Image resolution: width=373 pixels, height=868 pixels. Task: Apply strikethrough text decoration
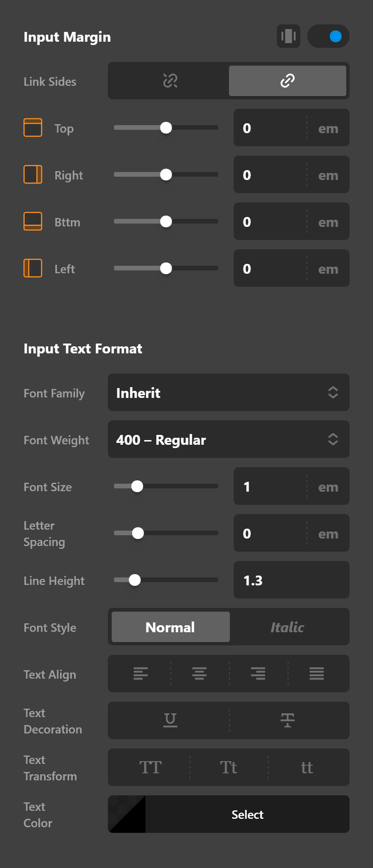tap(287, 720)
